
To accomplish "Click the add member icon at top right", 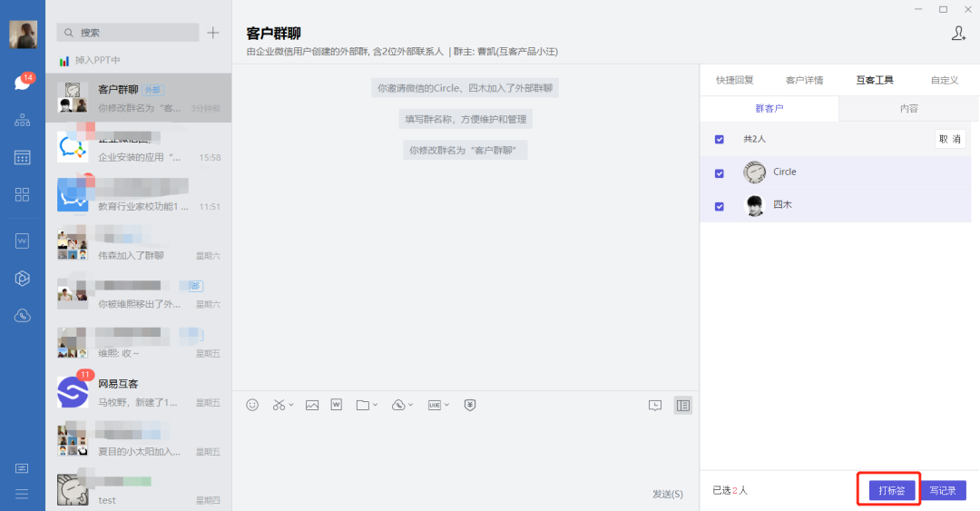I will [958, 34].
